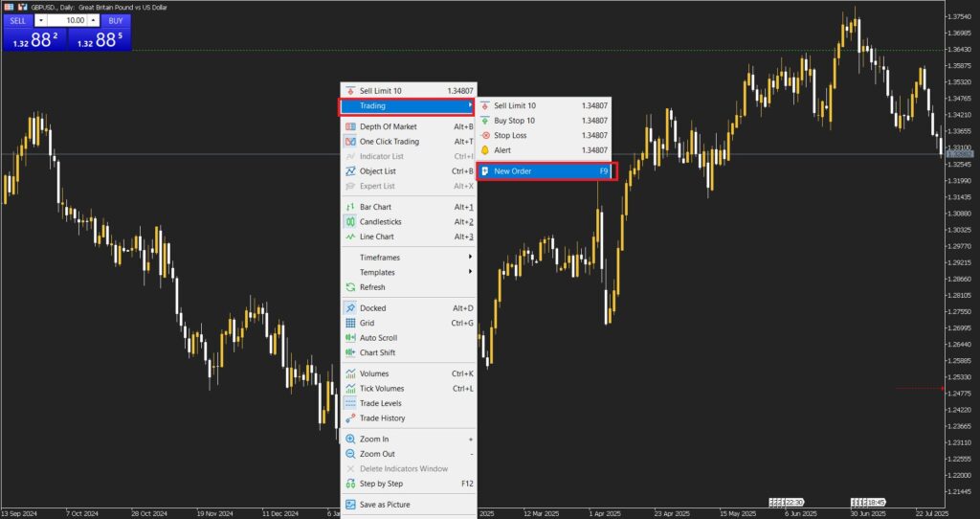Open volume dropdown arrow beside SELL
This screenshot has height=519, width=980.
click(x=41, y=21)
